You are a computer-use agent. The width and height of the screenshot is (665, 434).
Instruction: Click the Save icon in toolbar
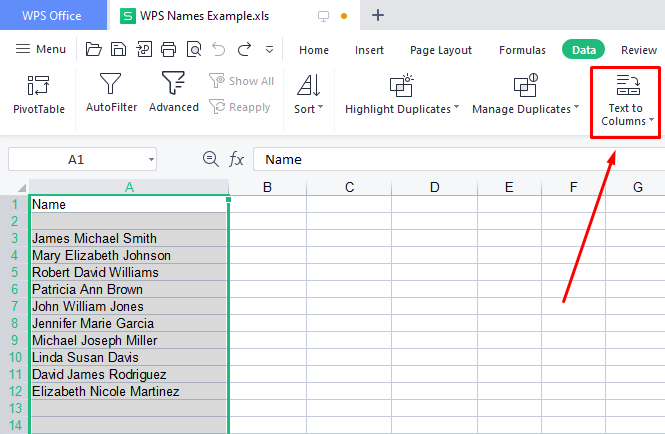[118, 49]
